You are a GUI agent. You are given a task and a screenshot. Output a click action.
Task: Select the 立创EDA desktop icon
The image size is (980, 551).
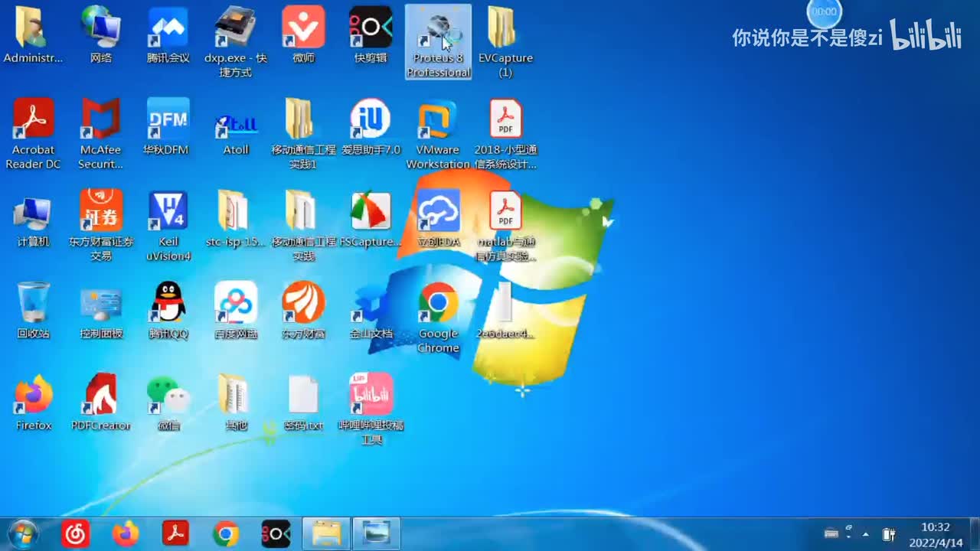(438, 219)
